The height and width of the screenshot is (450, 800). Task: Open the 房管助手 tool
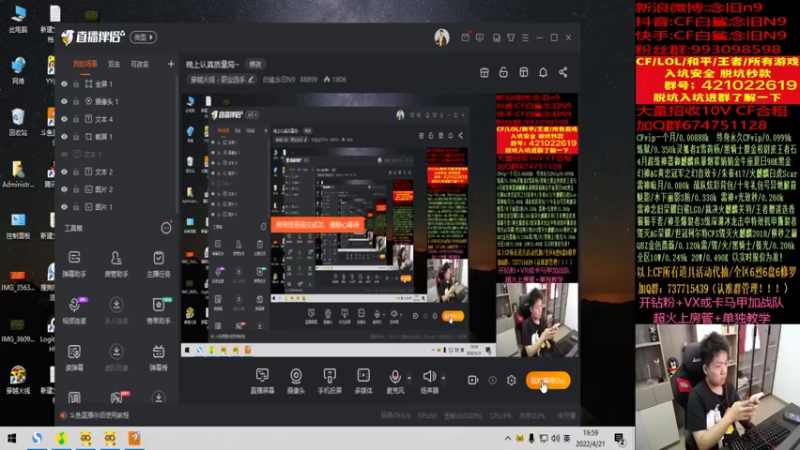tap(116, 263)
